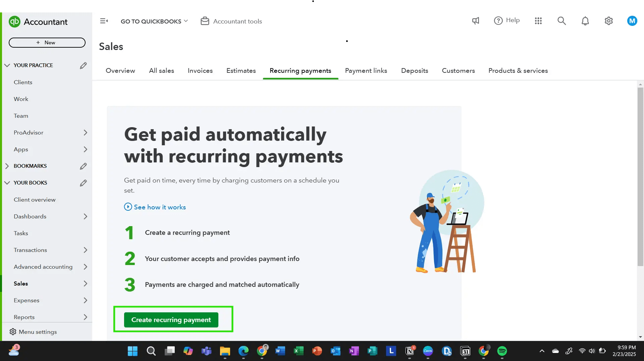
Task: Expand the ProAdvisor submenu arrow
Action: coord(85,133)
